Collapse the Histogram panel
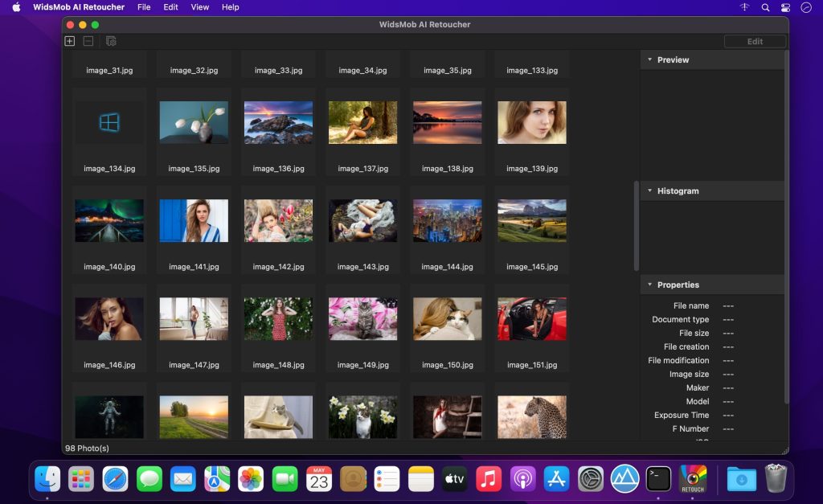The height and width of the screenshot is (504, 823). point(650,191)
